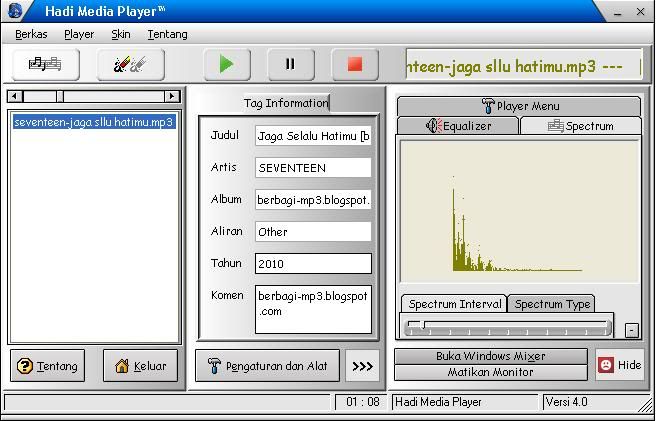Click the Tahun field showing 2010
656x421 pixels.
[313, 263]
